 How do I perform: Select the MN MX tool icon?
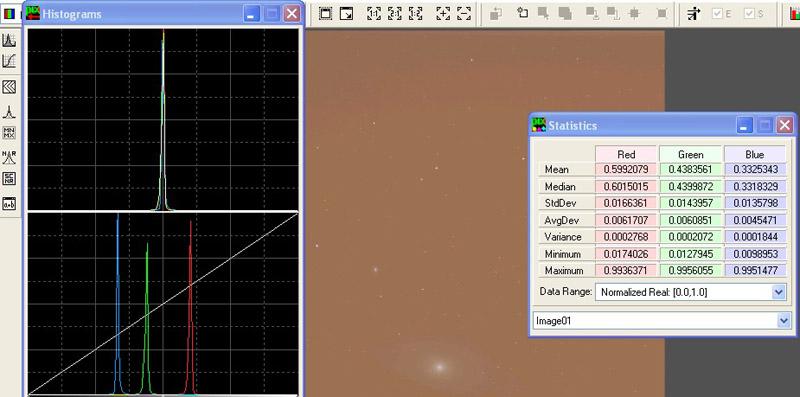click(9, 133)
